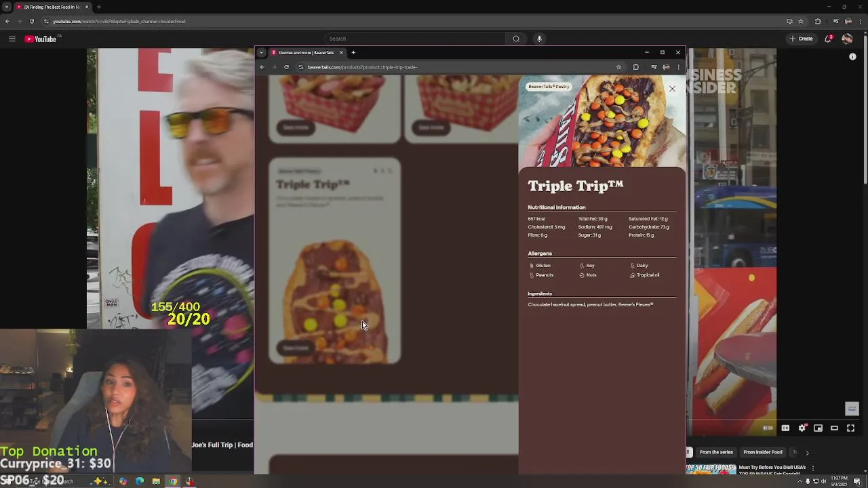Viewport: 868px width, 488px height.
Task: Click the BeaverTails Pastry tag label
Action: point(549,87)
